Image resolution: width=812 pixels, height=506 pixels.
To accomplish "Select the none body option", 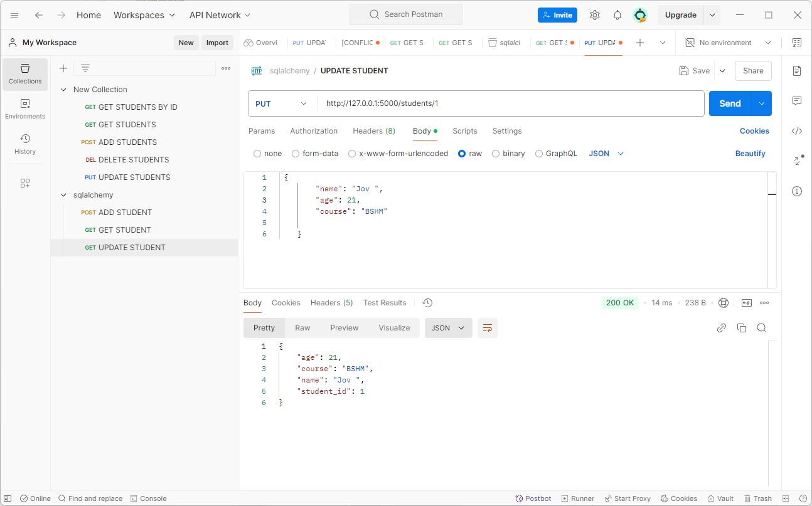I will 268,154.
